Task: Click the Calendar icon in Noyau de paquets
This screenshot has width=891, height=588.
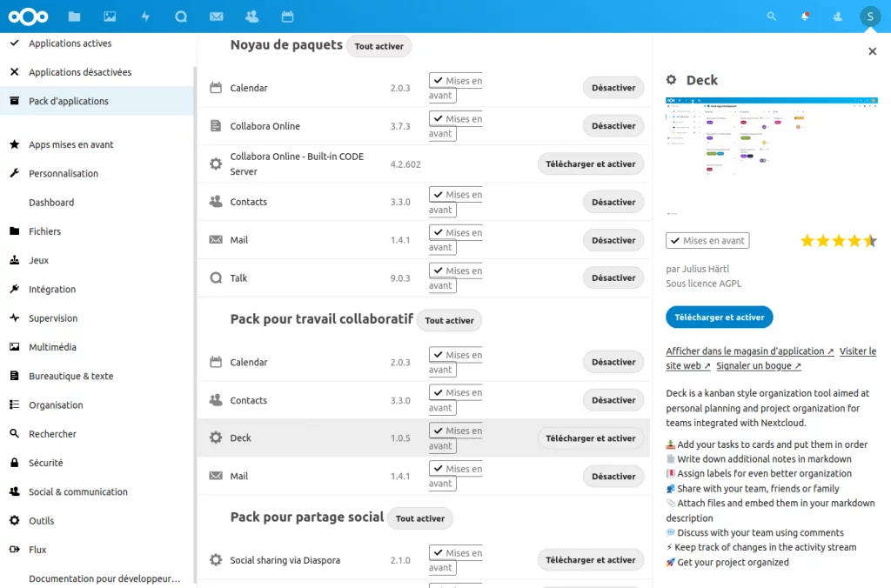Action: coord(216,88)
